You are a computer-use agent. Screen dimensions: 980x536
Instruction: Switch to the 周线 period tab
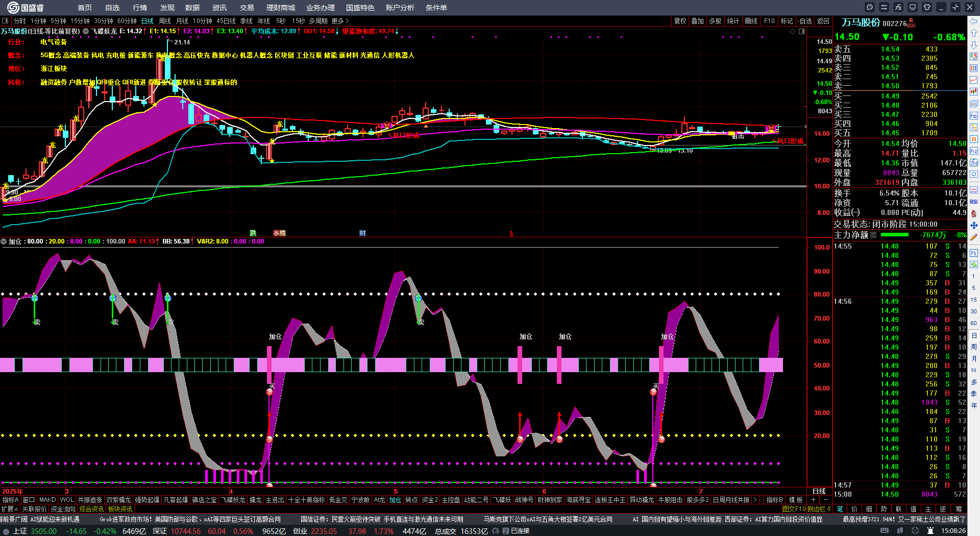(165, 21)
